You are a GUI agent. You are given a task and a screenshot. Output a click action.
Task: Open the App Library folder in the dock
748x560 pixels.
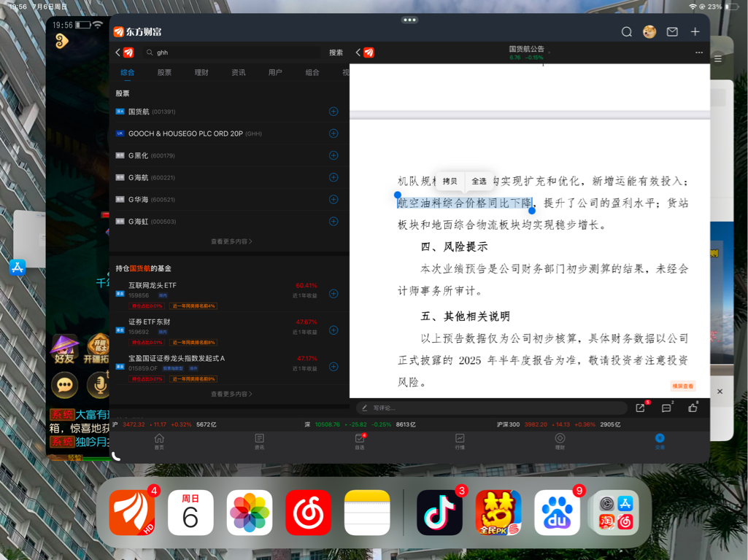pos(616,513)
